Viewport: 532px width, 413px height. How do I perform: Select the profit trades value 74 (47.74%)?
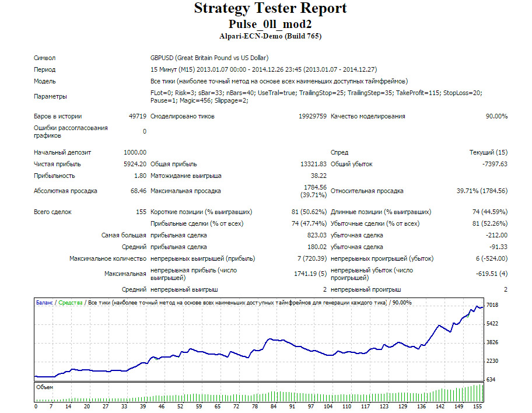point(309,223)
